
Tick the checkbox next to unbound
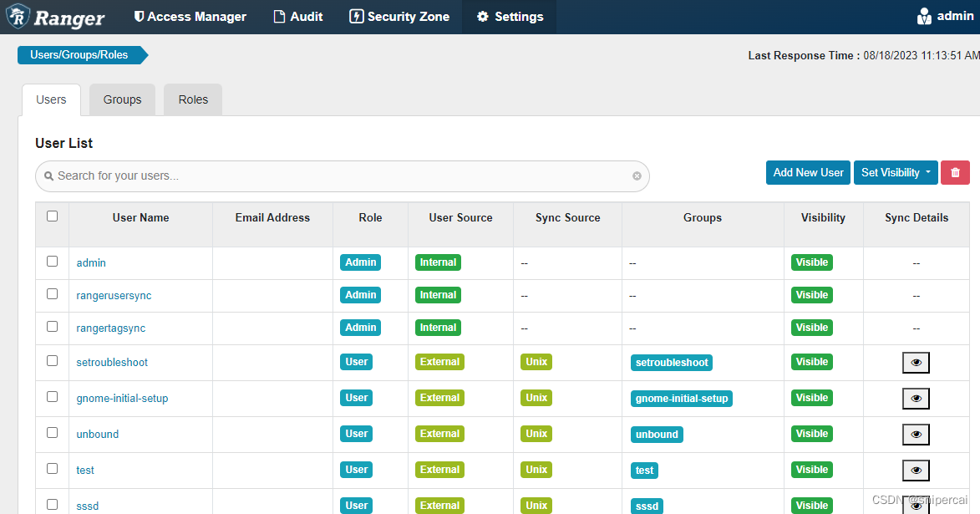[x=52, y=434]
